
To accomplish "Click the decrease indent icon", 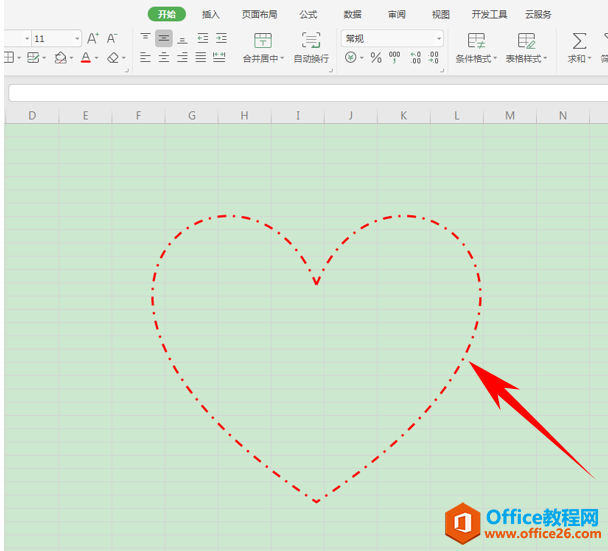I will click(202, 38).
